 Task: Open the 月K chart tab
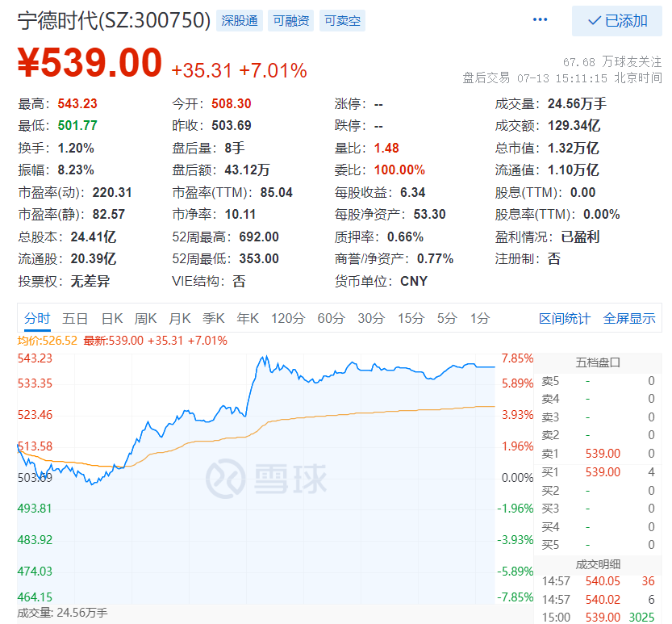180,318
